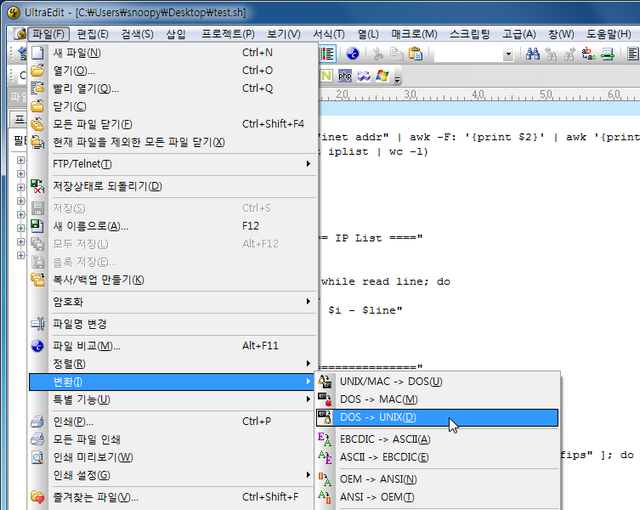Open the Window (창) menu

tap(561, 34)
